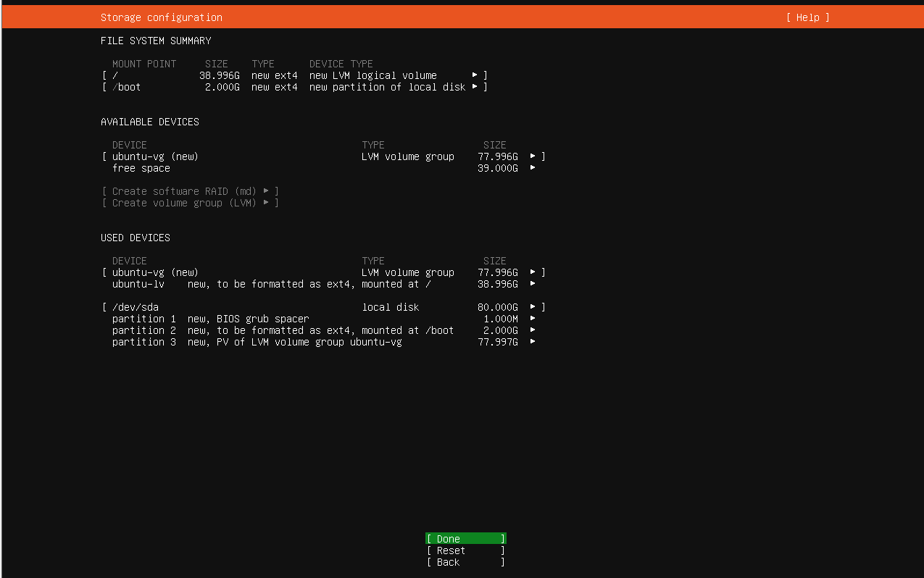This screenshot has height=578, width=924.
Task: Select the Reset button
Action: (x=465, y=550)
